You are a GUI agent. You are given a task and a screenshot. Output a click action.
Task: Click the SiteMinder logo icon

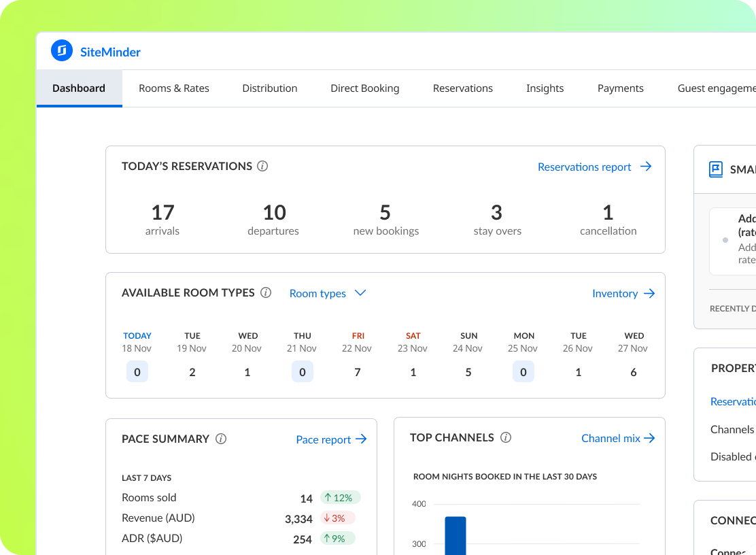62,51
